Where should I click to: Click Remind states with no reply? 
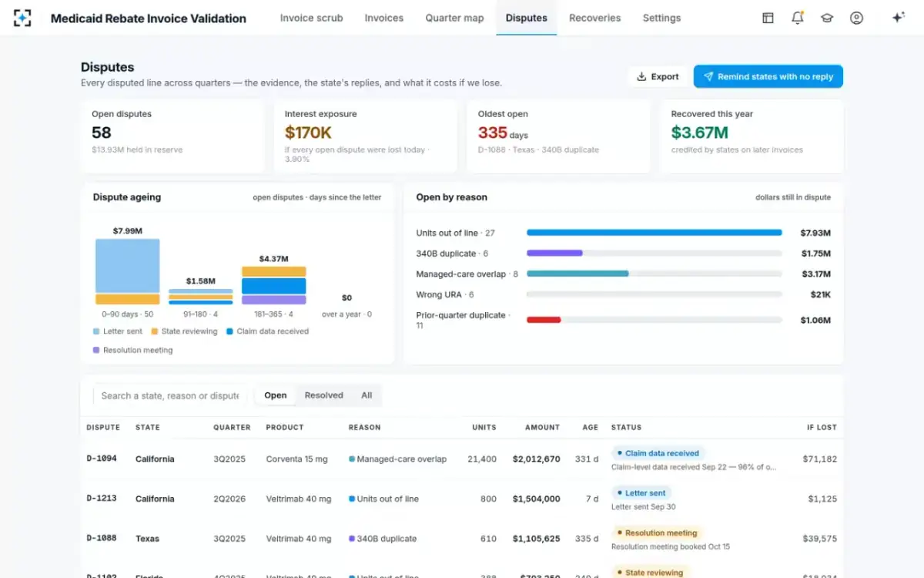(x=768, y=76)
